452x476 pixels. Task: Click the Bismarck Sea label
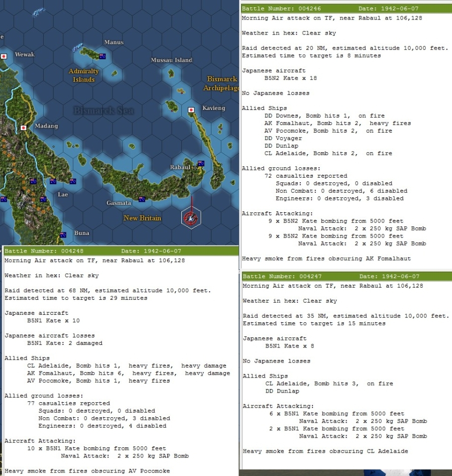(103, 110)
